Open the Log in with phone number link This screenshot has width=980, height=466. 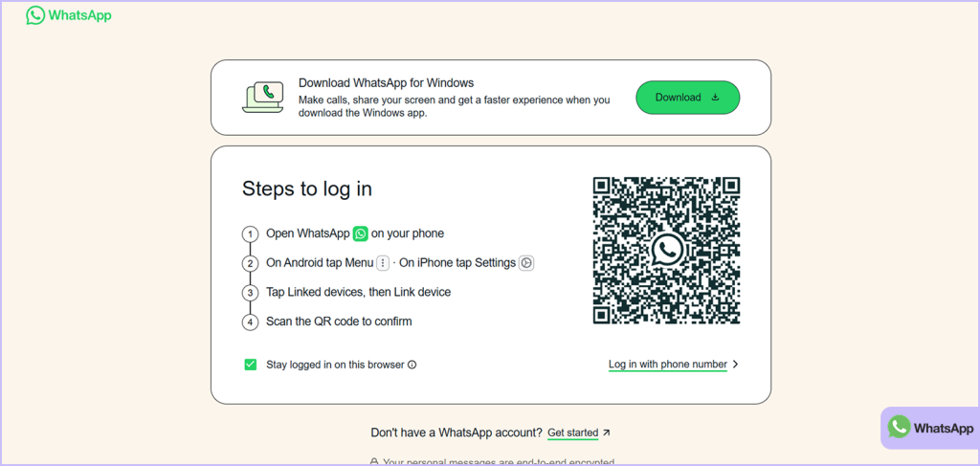(667, 365)
